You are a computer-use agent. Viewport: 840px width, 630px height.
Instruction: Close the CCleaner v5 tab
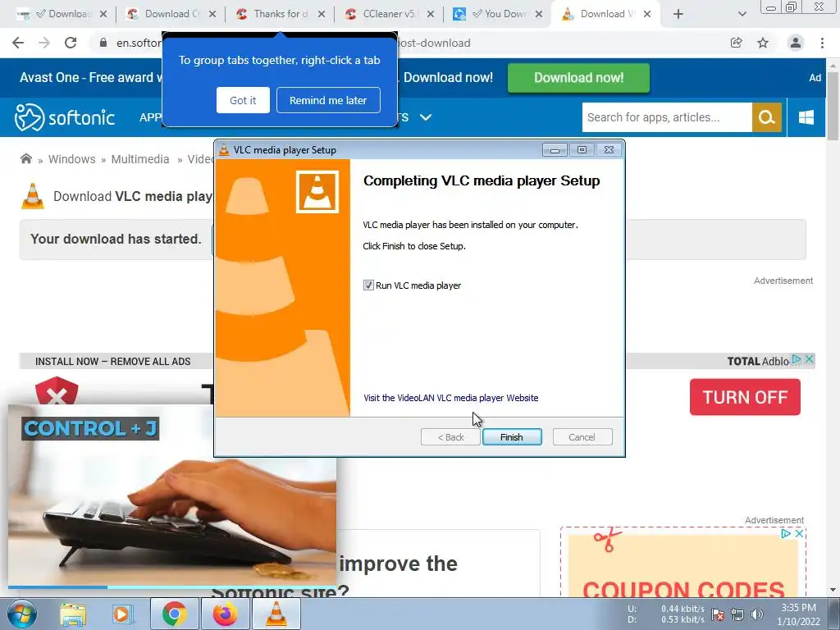(430, 15)
